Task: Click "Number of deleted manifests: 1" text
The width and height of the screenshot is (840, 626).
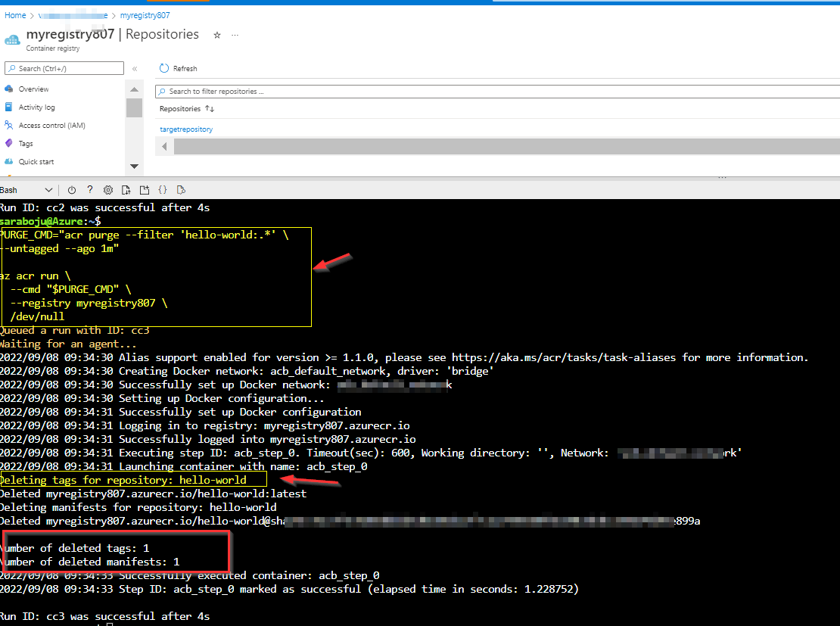Action: coord(89,562)
